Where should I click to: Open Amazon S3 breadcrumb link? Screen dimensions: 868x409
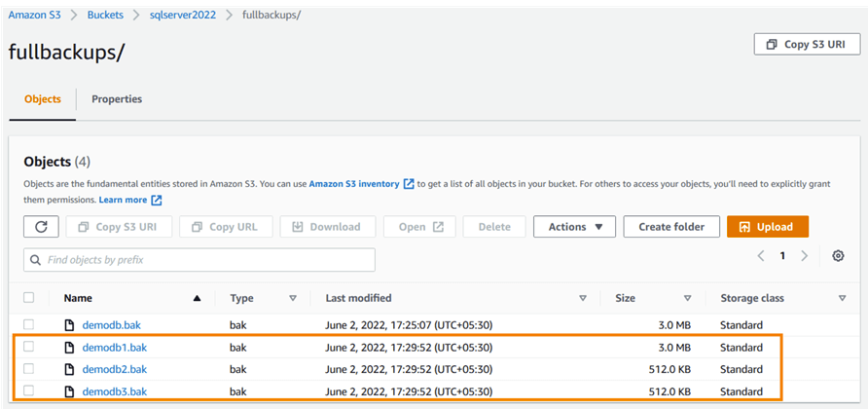[34, 15]
